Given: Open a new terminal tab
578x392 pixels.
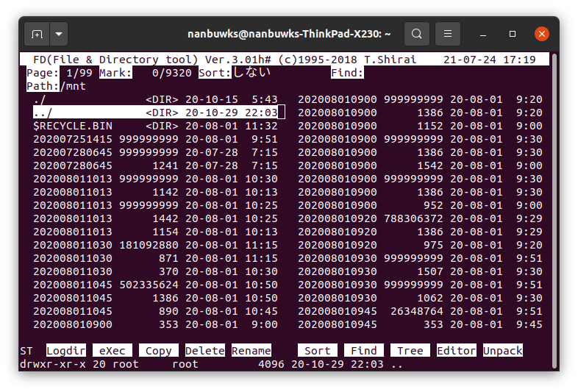Looking at the screenshot, I should point(37,34).
